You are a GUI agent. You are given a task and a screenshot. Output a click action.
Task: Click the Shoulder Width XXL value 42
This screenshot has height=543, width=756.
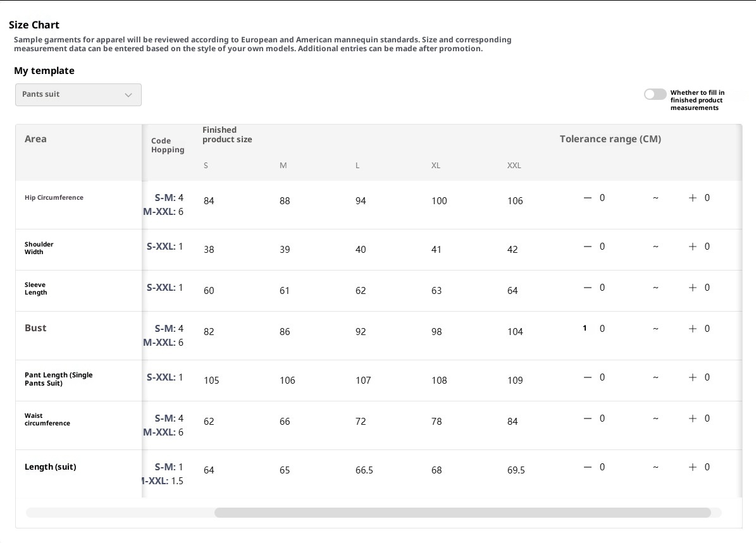[512, 250]
